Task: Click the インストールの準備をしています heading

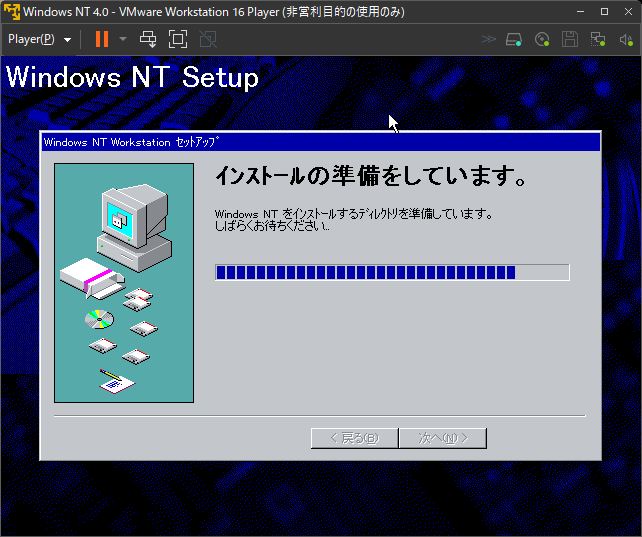Action: [x=371, y=176]
